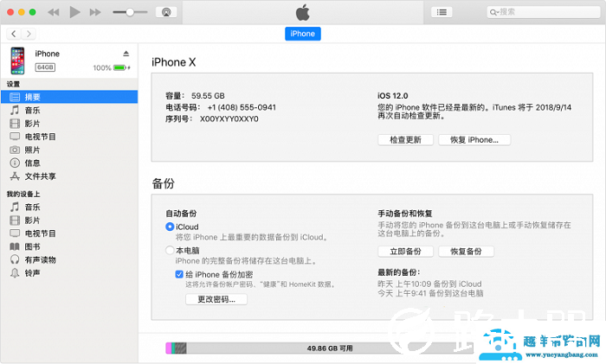Screen dimensions: 606x364
Task: Select the iCloud backup radio button
Action: (170, 227)
